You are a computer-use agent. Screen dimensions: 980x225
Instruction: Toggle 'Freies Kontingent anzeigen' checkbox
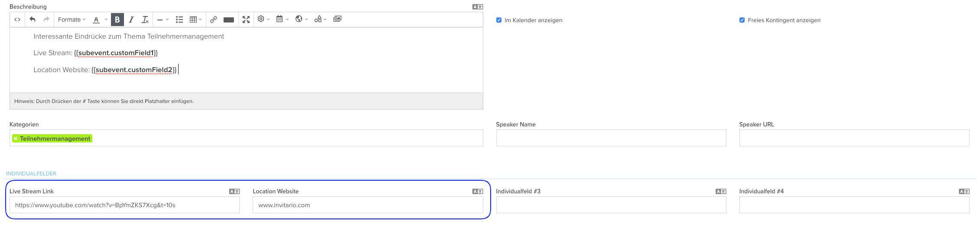click(x=742, y=20)
